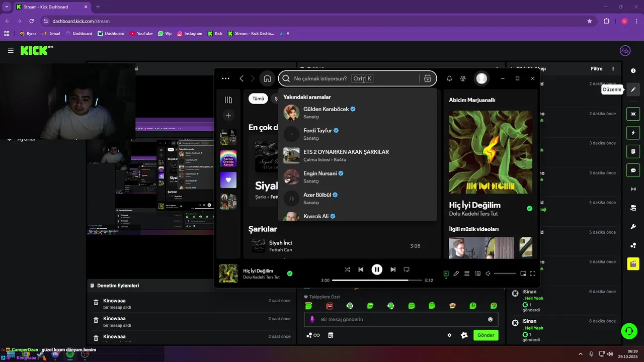Open Hiç İyi Değilim album cover art
The image size is (644, 362).
491,152
